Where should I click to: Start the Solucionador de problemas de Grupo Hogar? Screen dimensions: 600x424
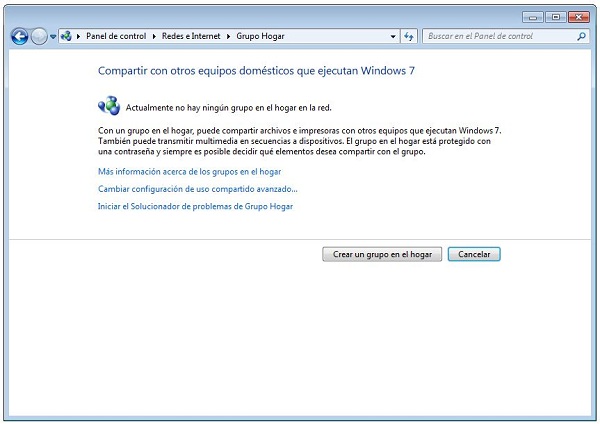pos(195,206)
